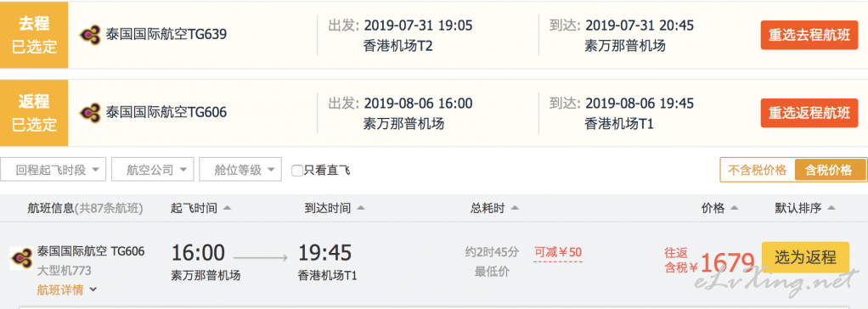The width and height of the screenshot is (868, 309).
Task: Sort by total duration arrow
Action: click(515, 209)
